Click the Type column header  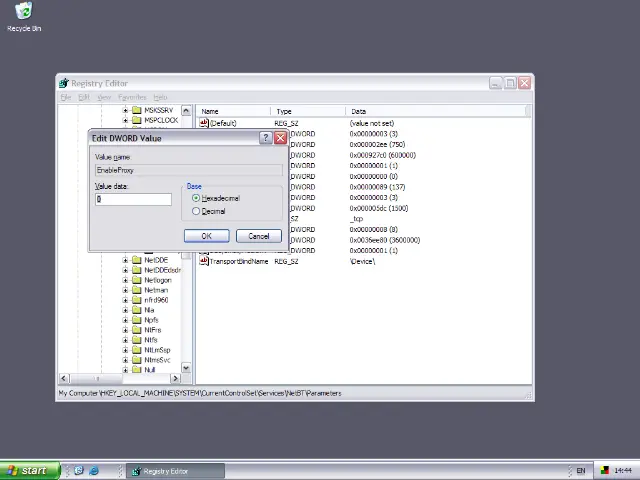point(308,111)
